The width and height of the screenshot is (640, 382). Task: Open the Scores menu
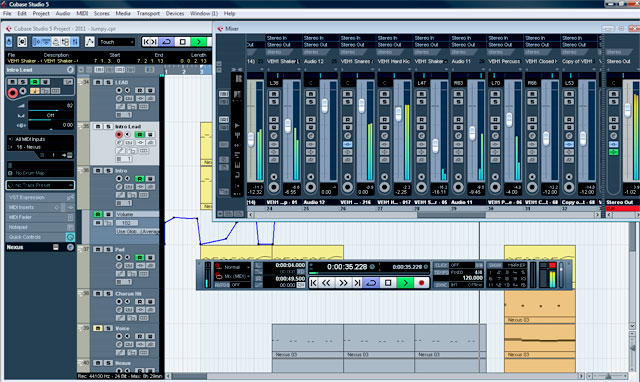102,13
